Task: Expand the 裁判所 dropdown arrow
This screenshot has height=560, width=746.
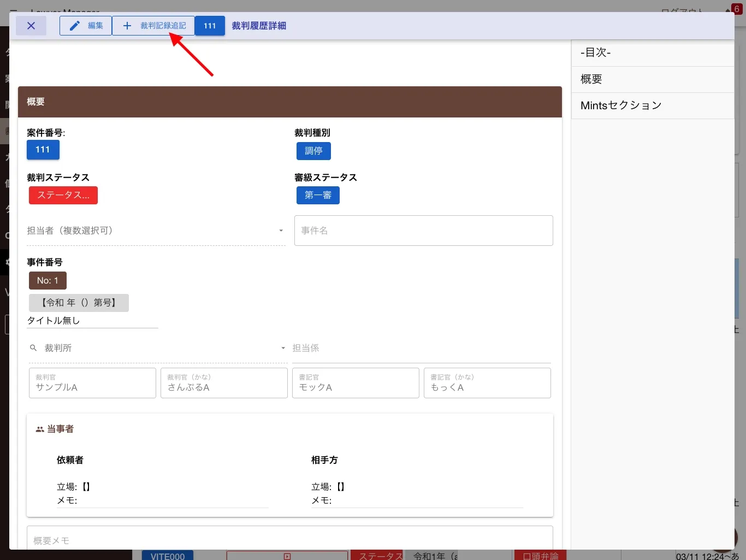Action: coord(283,348)
